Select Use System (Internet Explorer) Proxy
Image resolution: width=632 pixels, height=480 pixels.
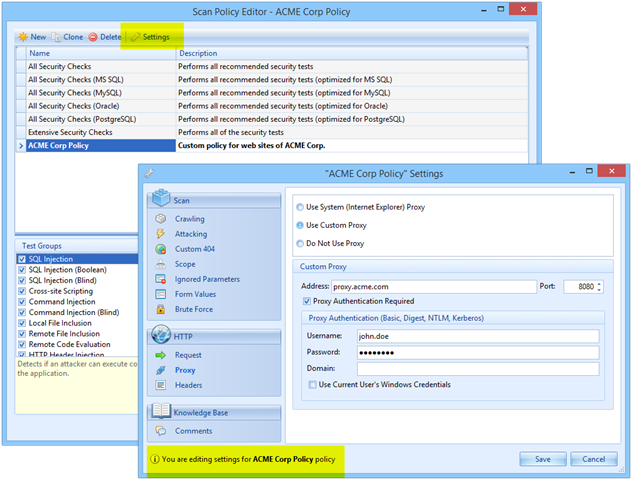300,207
